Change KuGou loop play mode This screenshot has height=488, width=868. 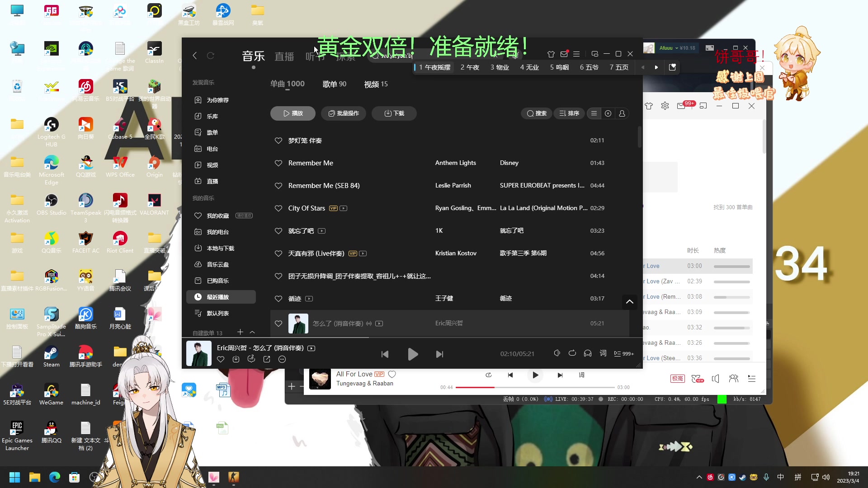pyautogui.click(x=572, y=353)
